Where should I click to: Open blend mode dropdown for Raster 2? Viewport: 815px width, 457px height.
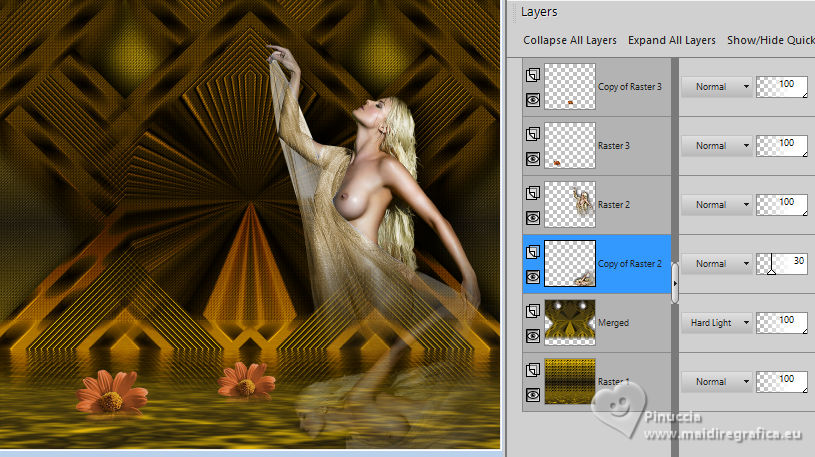(x=717, y=205)
